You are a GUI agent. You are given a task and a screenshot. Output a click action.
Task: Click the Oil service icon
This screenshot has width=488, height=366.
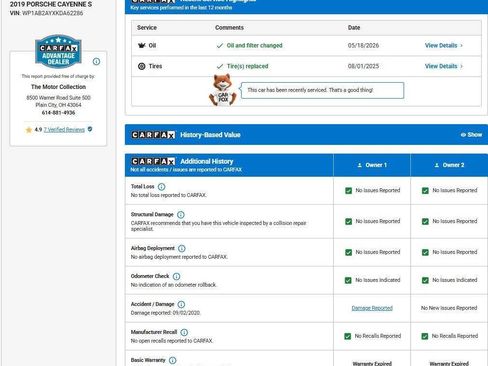pyautogui.click(x=142, y=45)
